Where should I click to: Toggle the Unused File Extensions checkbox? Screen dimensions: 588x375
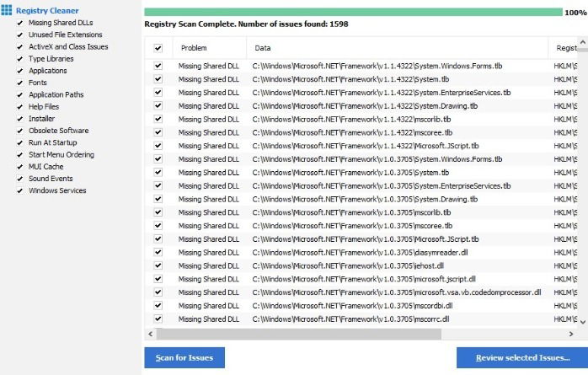pos(20,35)
